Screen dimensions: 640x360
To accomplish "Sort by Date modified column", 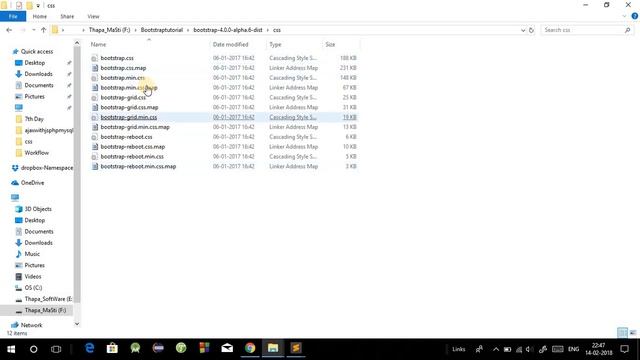I will point(230,44).
